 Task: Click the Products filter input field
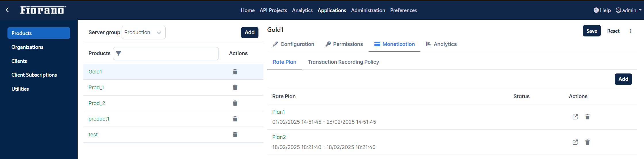point(166,53)
